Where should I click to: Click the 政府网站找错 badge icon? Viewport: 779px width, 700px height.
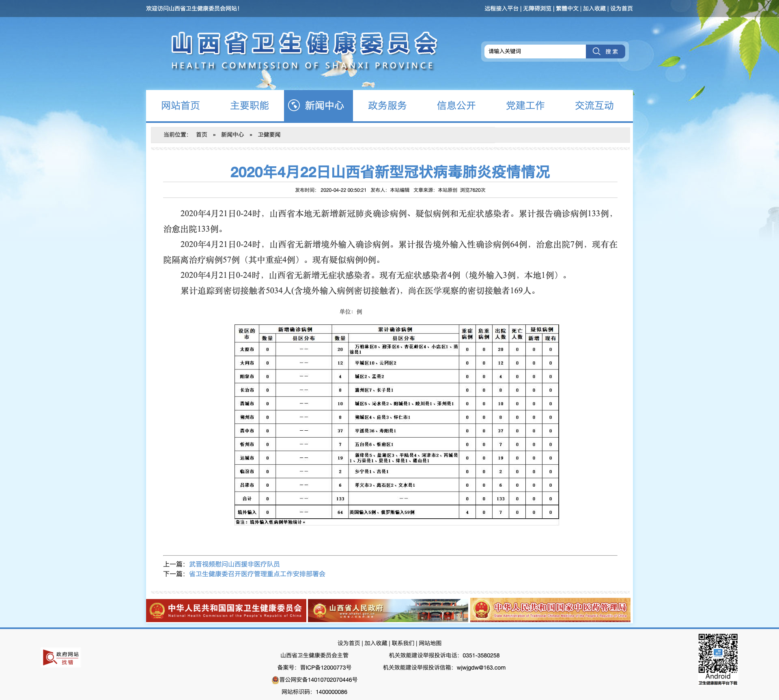coord(61,657)
